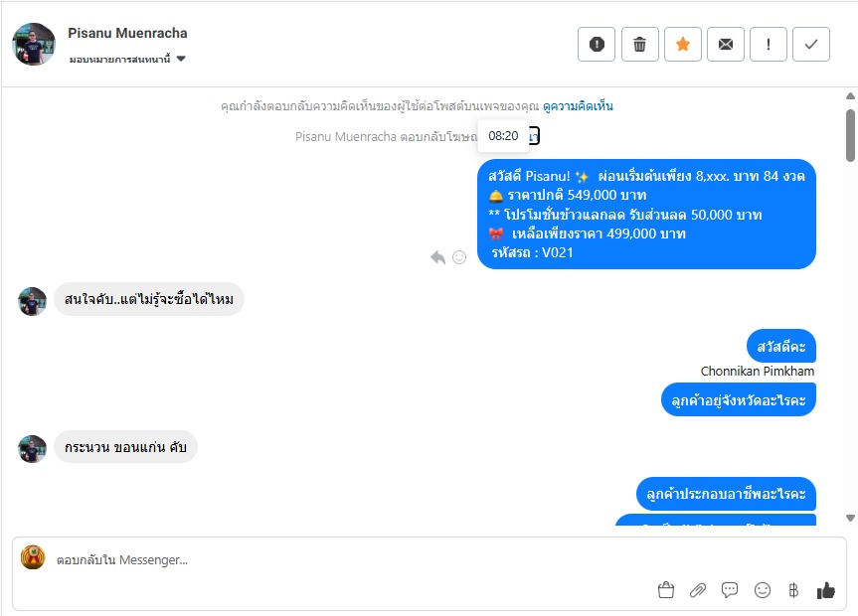Mark conversation as spam with alert icon

pyautogui.click(x=596, y=44)
